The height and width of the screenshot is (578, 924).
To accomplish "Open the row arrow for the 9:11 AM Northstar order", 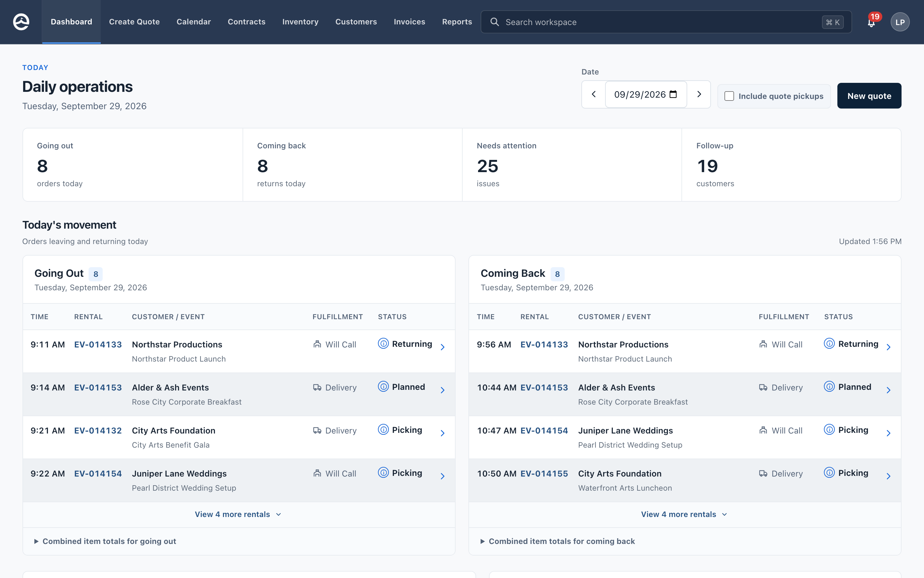I will [442, 347].
